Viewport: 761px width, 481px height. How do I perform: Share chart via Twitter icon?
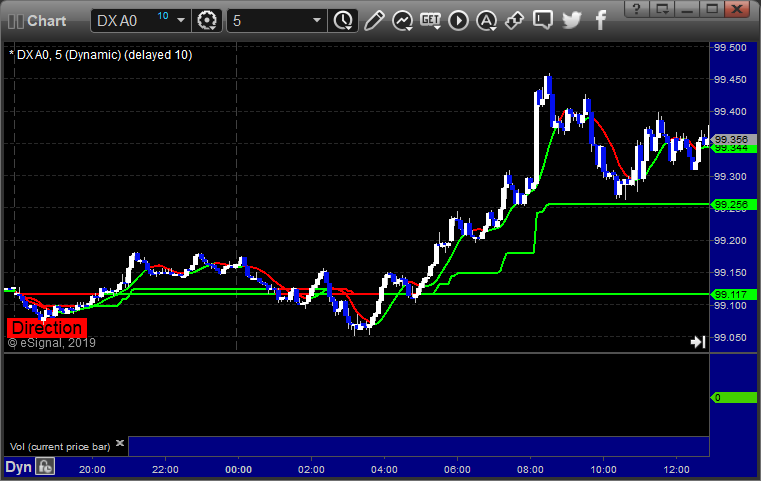(x=571, y=20)
